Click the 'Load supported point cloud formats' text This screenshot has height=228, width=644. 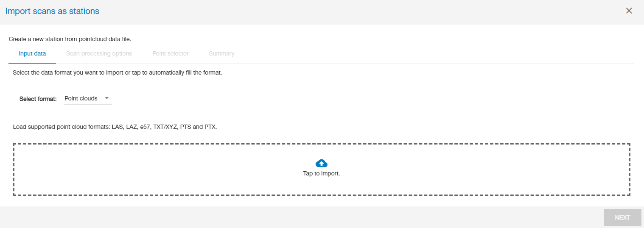62,127
